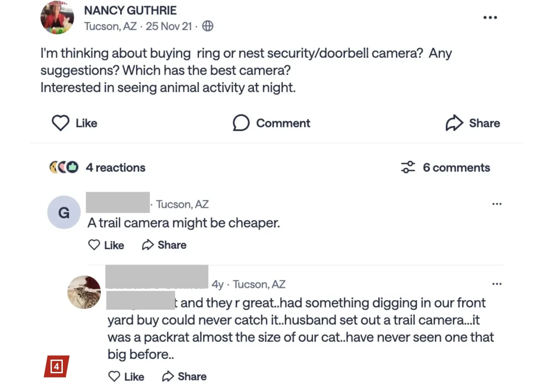Viewport: 553px width, 392px height.
Task: Open options for the trail camera comment
Action: click(x=497, y=204)
